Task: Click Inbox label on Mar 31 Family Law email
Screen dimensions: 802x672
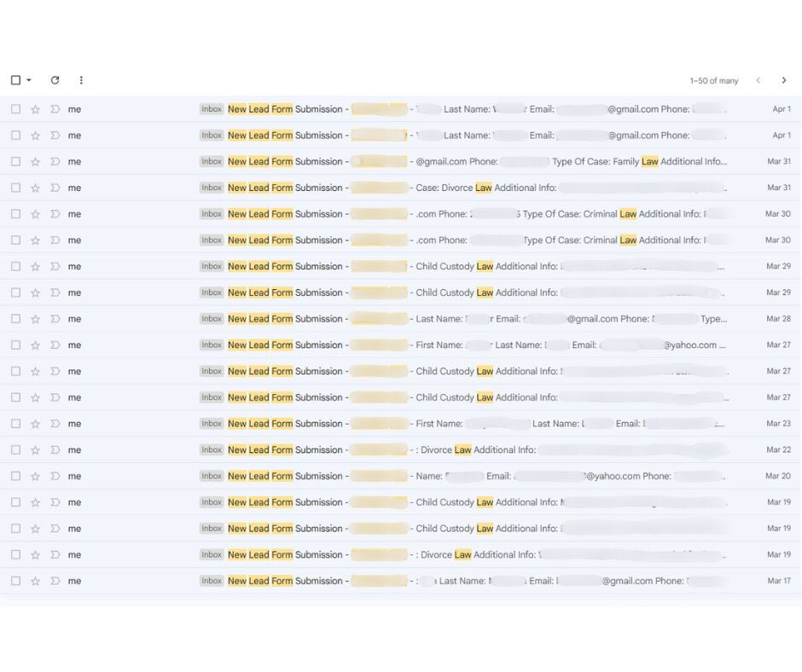Action: coord(212,162)
